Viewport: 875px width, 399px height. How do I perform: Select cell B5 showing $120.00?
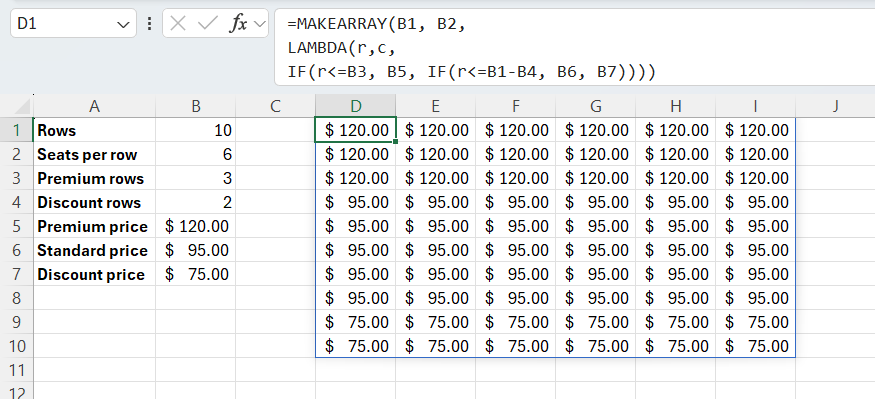coord(195,226)
